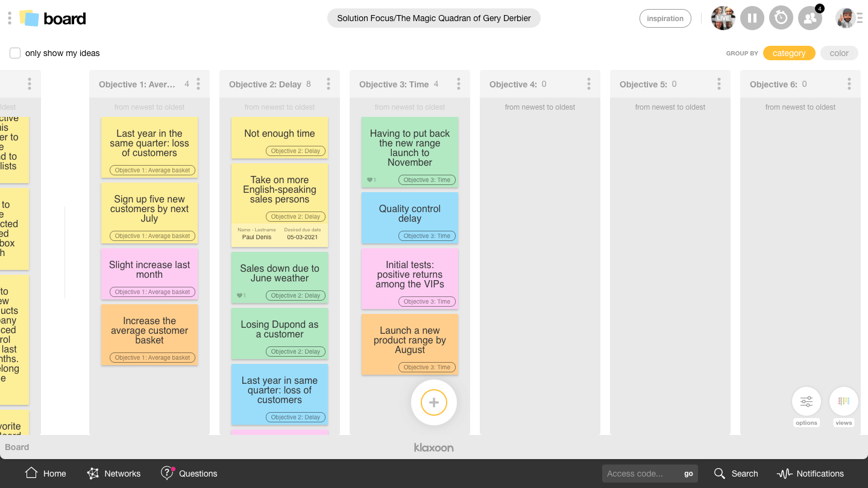Open the views icon
The image size is (868, 488).
tap(843, 402)
